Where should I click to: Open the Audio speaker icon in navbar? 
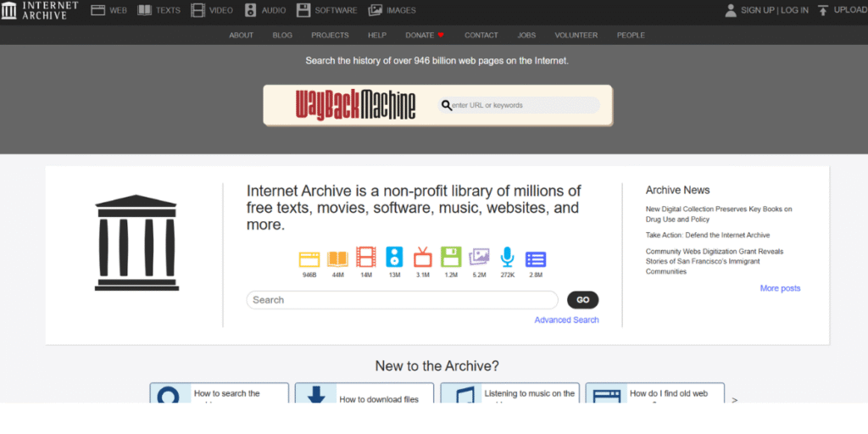tap(251, 10)
